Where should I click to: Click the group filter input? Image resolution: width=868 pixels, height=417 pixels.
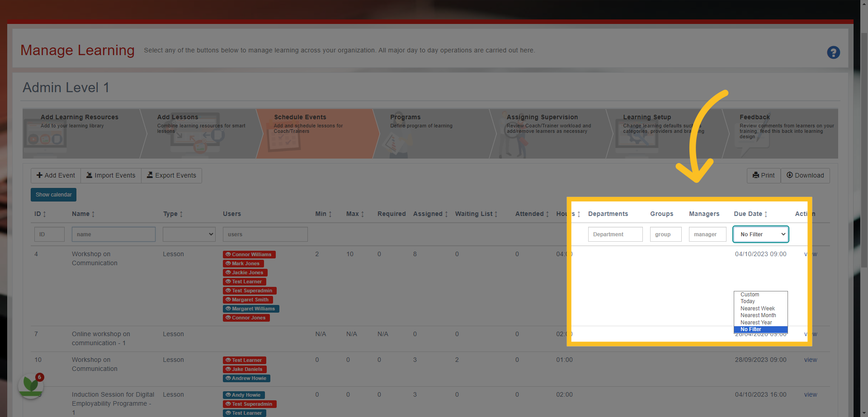click(x=666, y=234)
